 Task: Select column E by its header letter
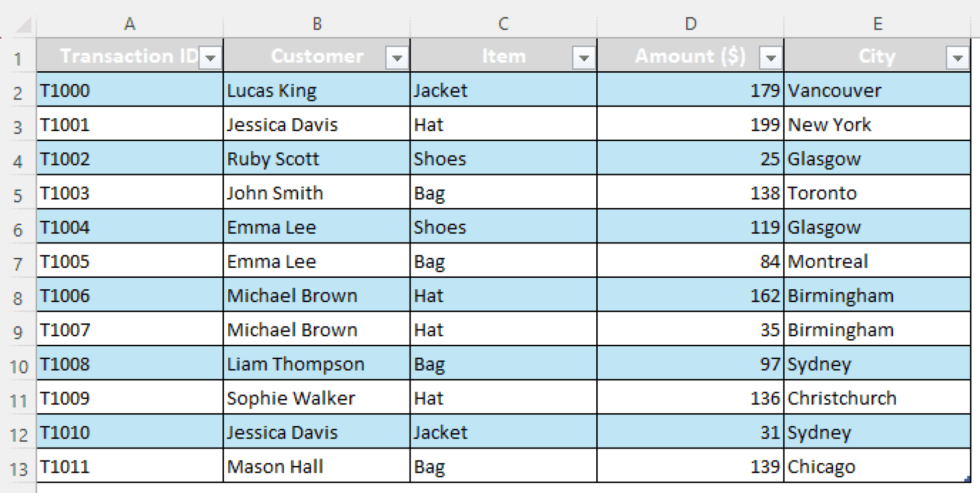coord(877,22)
